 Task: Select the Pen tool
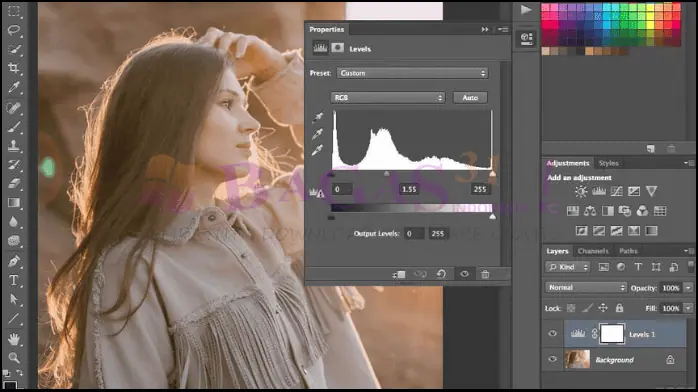[x=14, y=261]
